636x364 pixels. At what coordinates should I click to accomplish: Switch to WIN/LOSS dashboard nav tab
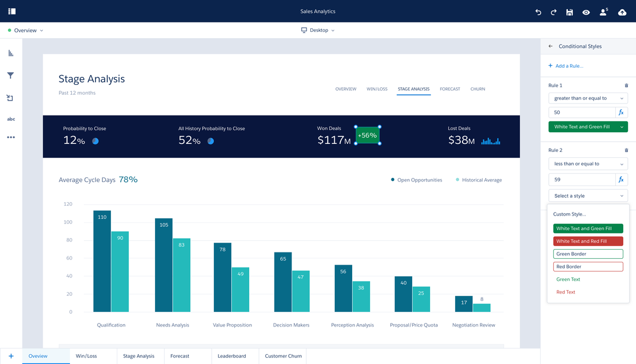pyautogui.click(x=377, y=89)
